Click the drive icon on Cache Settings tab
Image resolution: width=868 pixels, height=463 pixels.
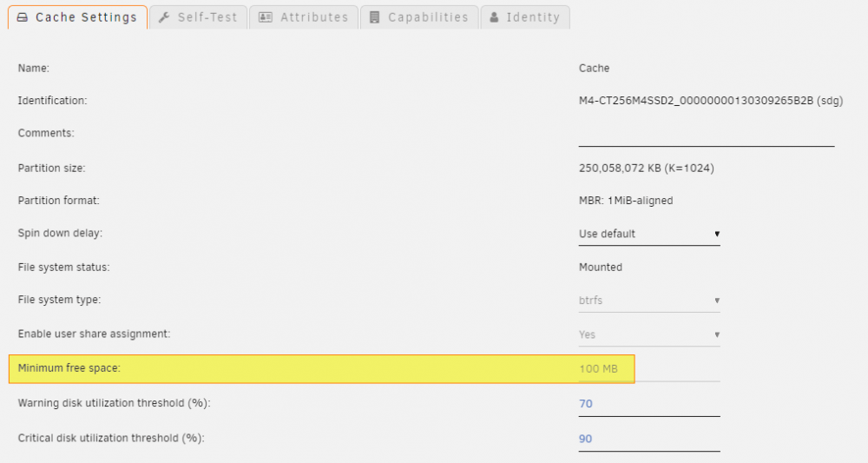coord(23,17)
